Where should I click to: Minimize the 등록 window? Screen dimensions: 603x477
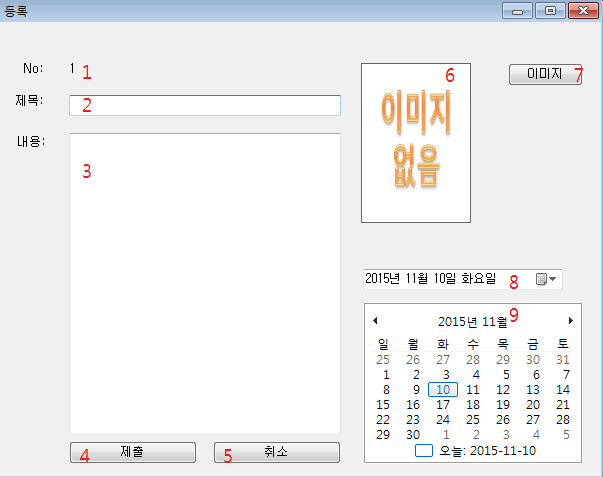point(517,10)
